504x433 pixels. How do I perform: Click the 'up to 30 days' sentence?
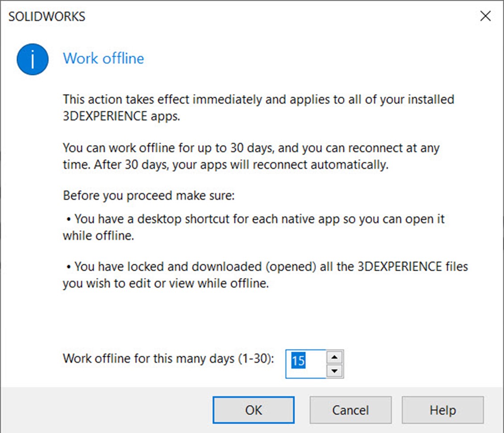(x=251, y=148)
